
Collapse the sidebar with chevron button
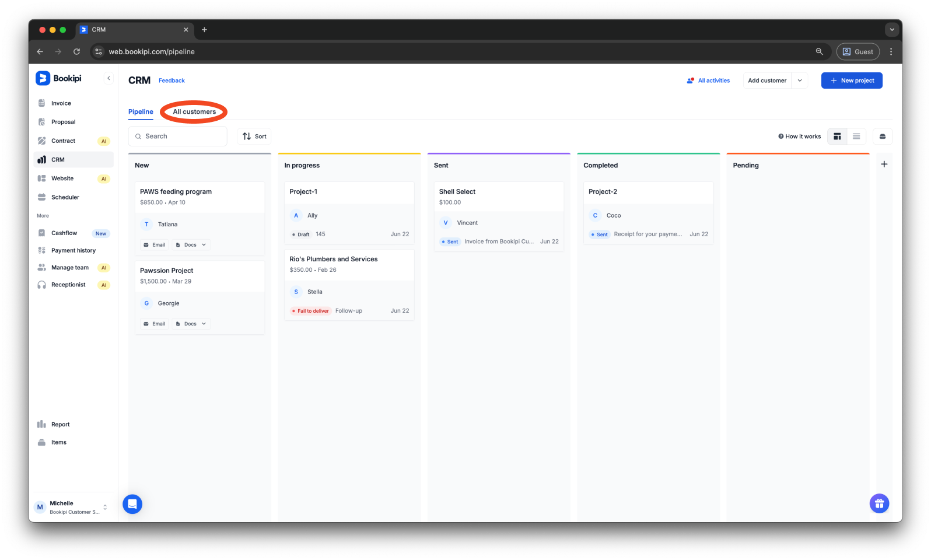pos(108,78)
